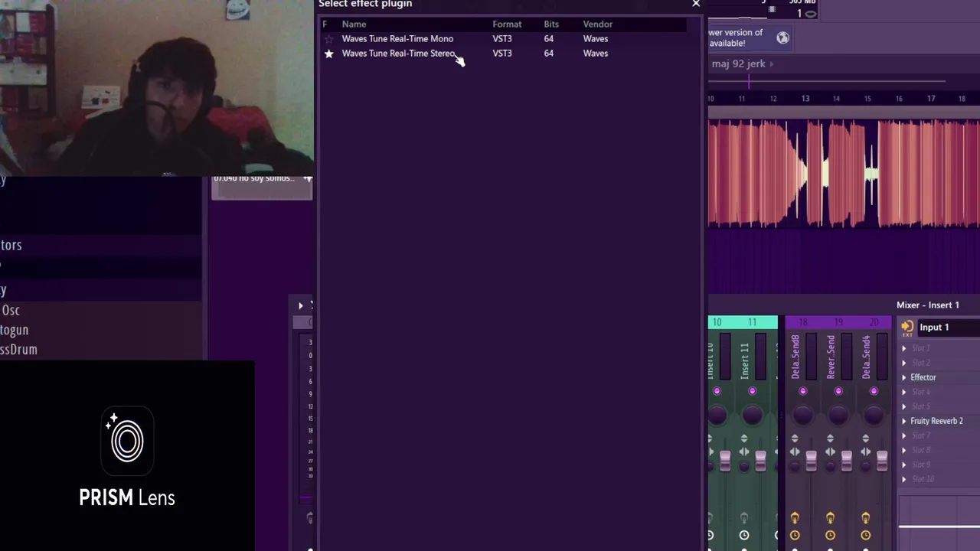Click pan knob on Rever..Send track

point(838,415)
